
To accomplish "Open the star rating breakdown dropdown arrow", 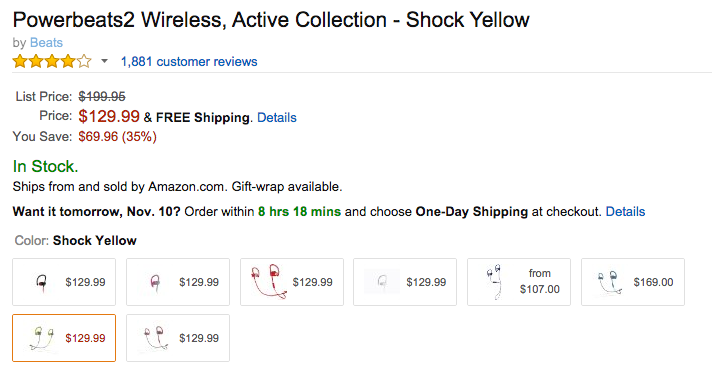I will point(104,61).
